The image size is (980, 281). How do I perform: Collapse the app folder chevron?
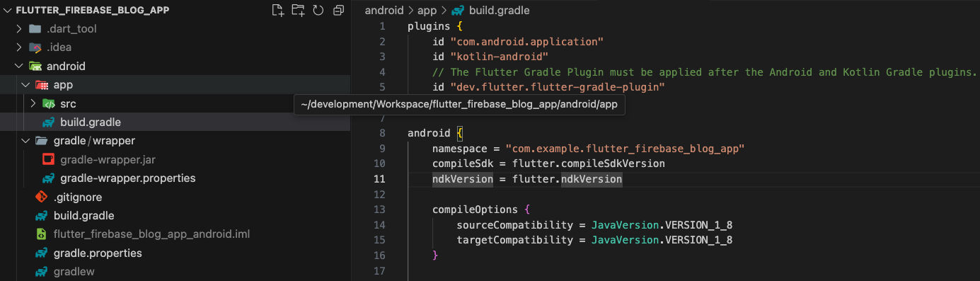25,85
